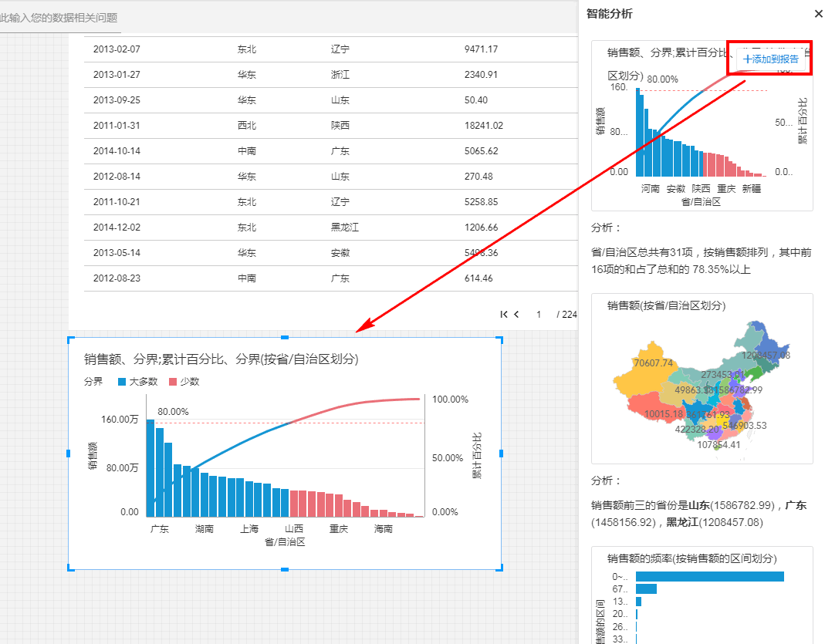Image resolution: width=825 pixels, height=644 pixels.
Task: Jump to first page of table
Action: point(504,314)
